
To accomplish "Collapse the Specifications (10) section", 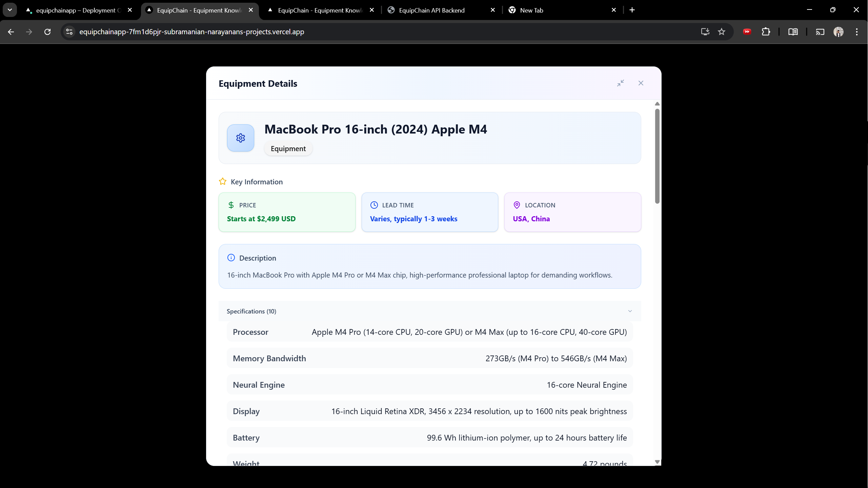I will coord(630,311).
